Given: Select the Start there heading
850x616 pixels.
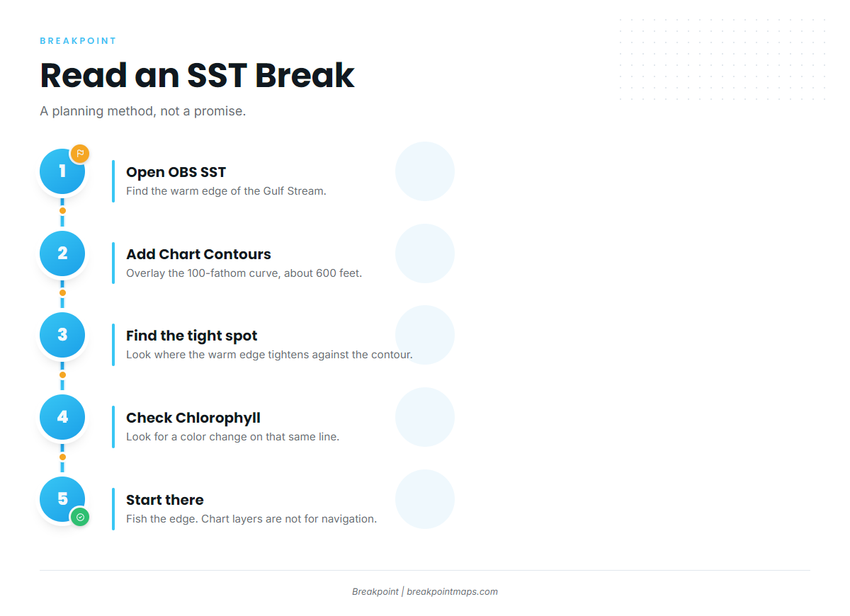Looking at the screenshot, I should click(x=165, y=500).
